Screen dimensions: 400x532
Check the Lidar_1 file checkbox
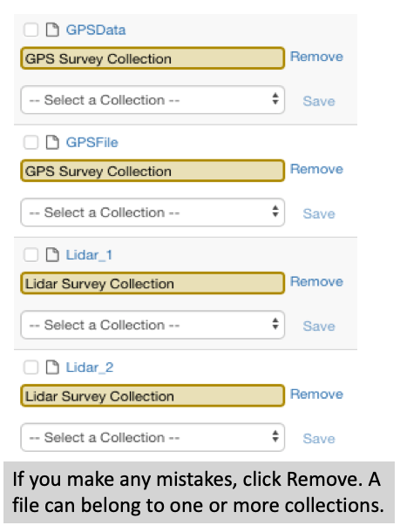[31, 254]
